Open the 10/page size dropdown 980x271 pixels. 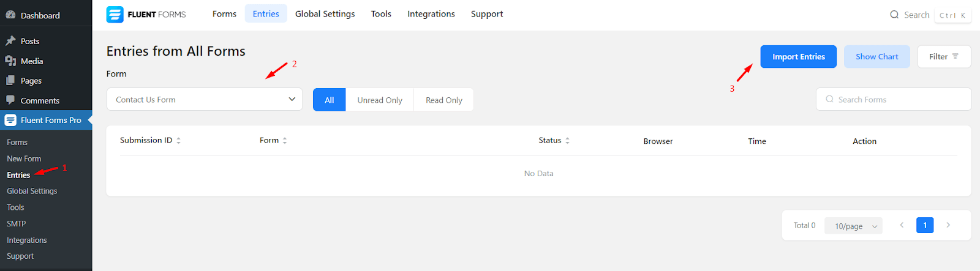click(853, 226)
